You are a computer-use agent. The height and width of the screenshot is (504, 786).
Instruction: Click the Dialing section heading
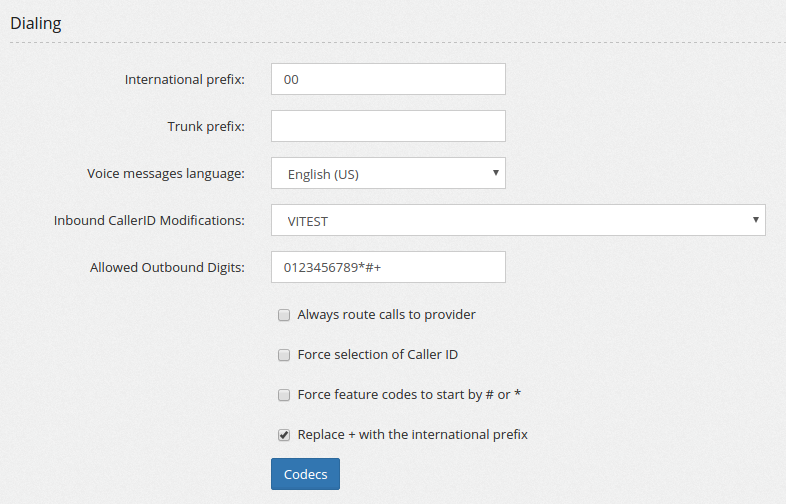[x=36, y=24]
